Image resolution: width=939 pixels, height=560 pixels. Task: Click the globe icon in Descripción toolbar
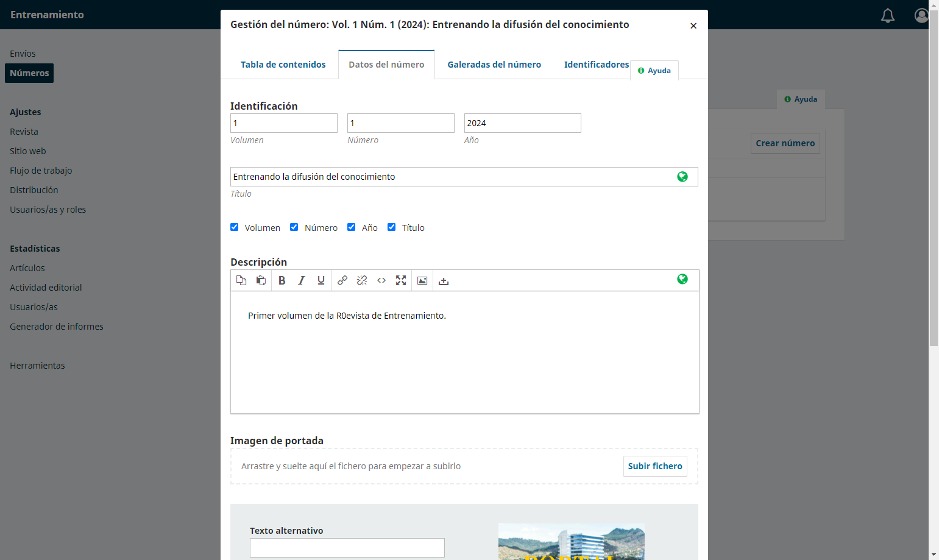(x=682, y=278)
